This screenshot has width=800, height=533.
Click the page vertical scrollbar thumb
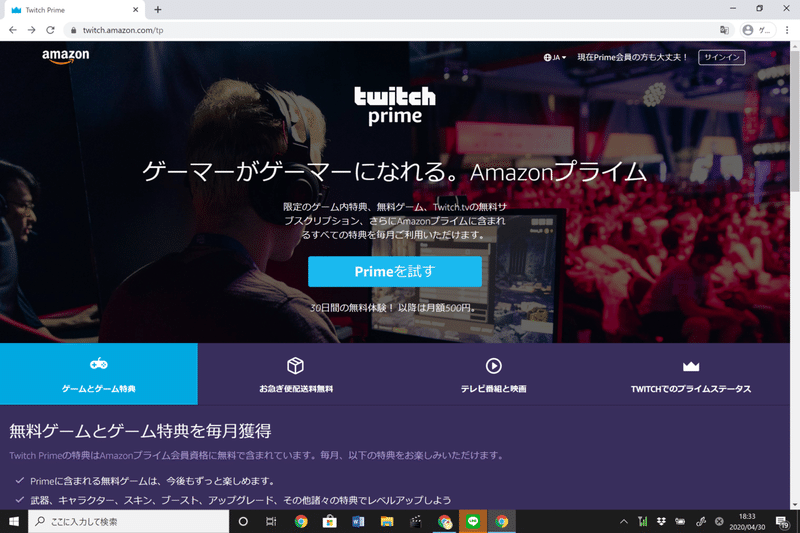pyautogui.click(x=795, y=121)
